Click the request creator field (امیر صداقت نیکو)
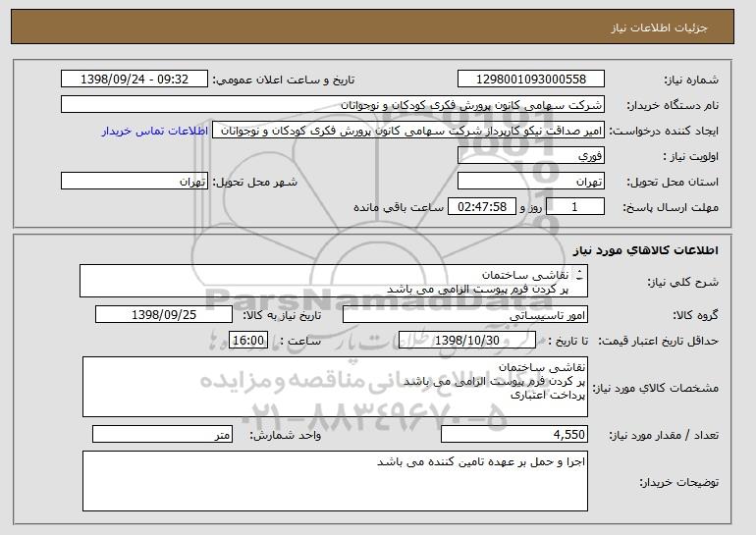 pyautogui.click(x=408, y=131)
